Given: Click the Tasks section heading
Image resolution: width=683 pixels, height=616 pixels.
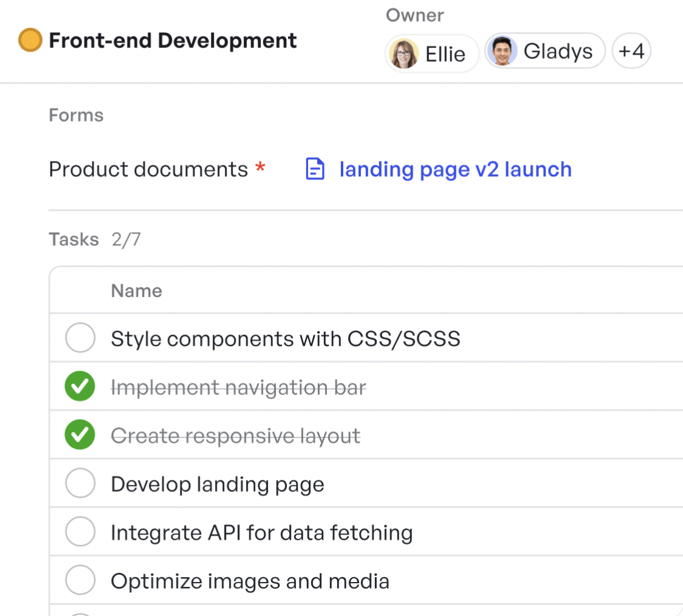Looking at the screenshot, I should 74,239.
